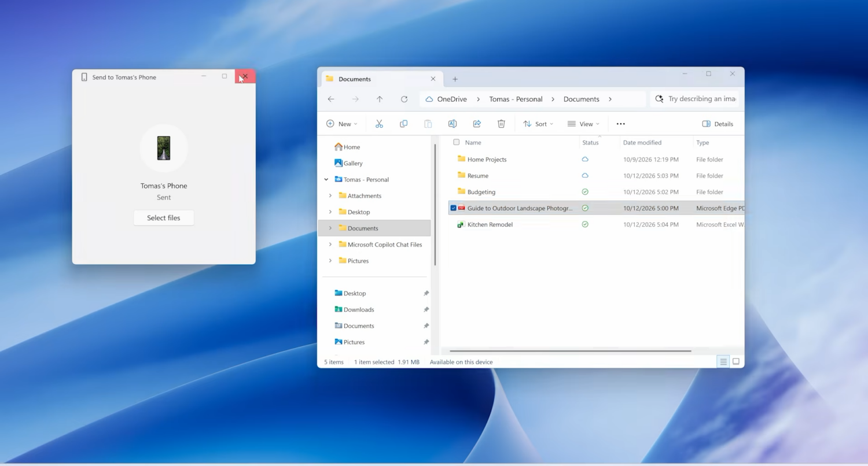Expand Microsoft Copilot Chat Files chevron
This screenshot has width=868, height=466.
pos(330,244)
